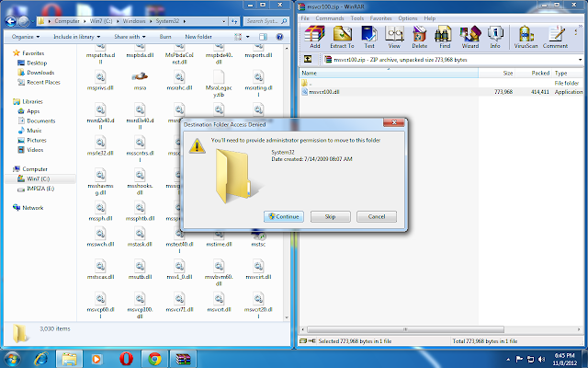Select msvcr100.dll in the WinRAR list
This screenshot has height=368, width=588.
tap(324, 92)
